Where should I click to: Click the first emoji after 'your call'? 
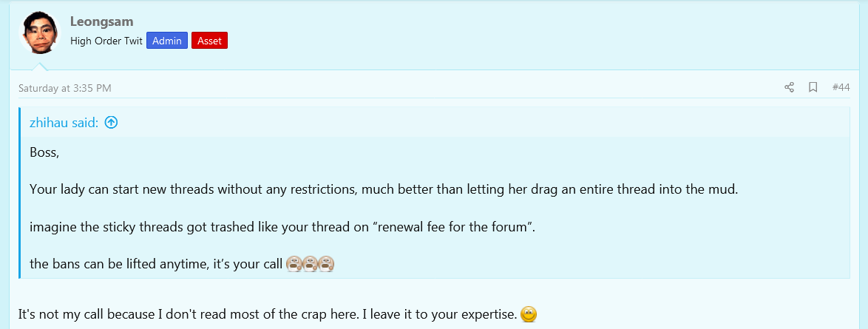coord(294,264)
